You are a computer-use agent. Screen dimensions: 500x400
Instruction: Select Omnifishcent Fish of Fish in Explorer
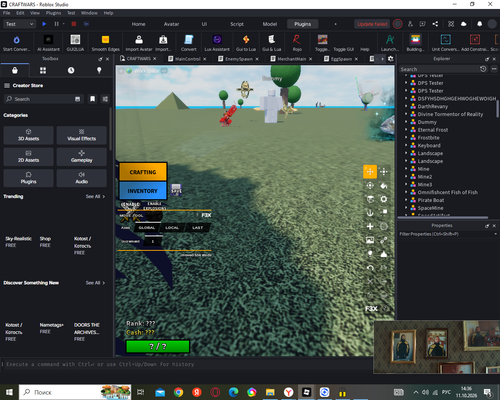pyautogui.click(x=447, y=192)
